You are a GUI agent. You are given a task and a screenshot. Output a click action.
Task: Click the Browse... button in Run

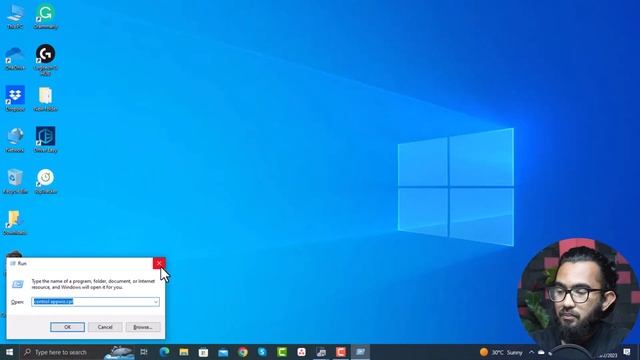pyautogui.click(x=143, y=327)
